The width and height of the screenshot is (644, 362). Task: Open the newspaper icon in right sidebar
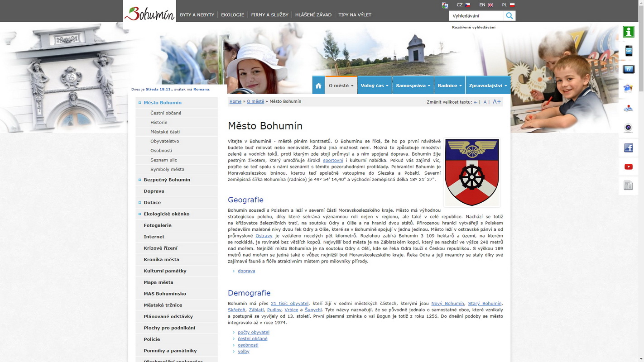point(628,186)
